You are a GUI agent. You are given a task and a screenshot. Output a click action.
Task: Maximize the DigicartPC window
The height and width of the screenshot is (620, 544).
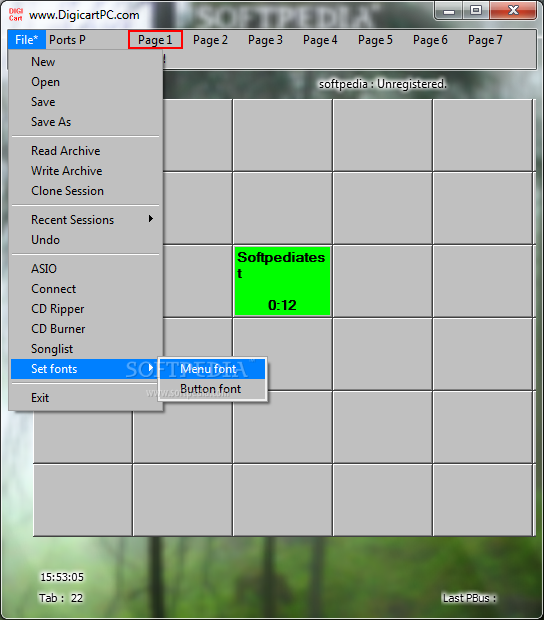[x=476, y=11]
